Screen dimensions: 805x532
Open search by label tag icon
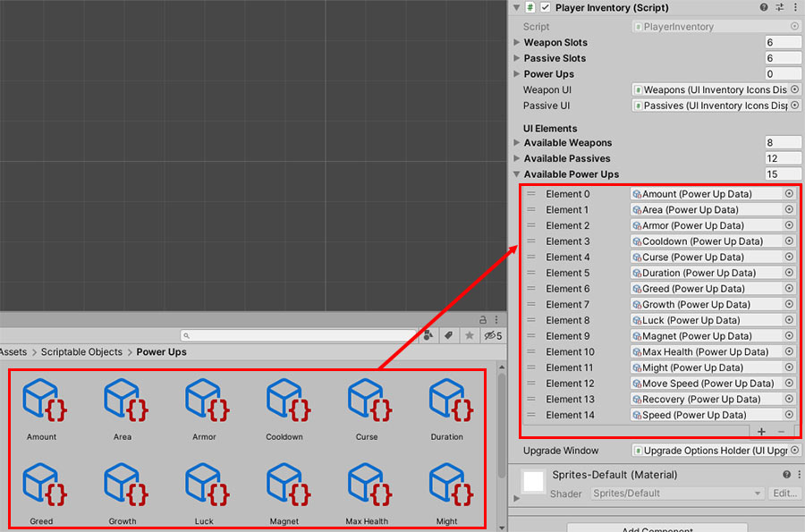click(x=447, y=336)
